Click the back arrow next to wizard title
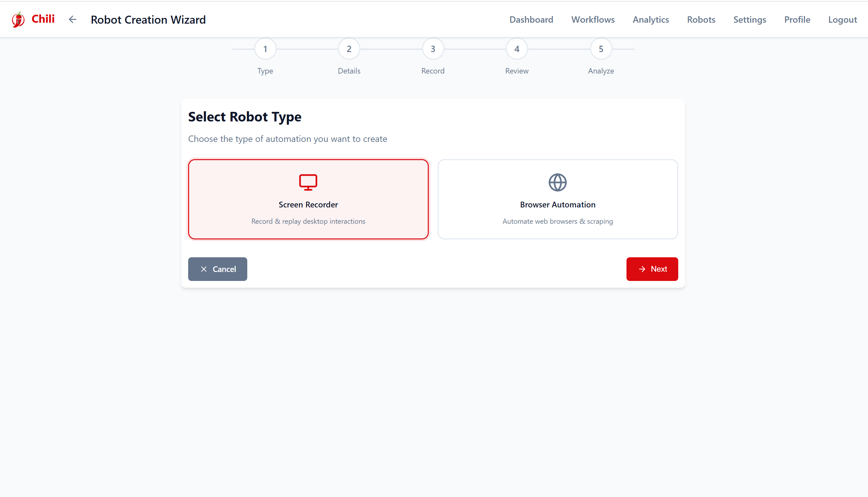The width and height of the screenshot is (868, 497). pos(72,19)
